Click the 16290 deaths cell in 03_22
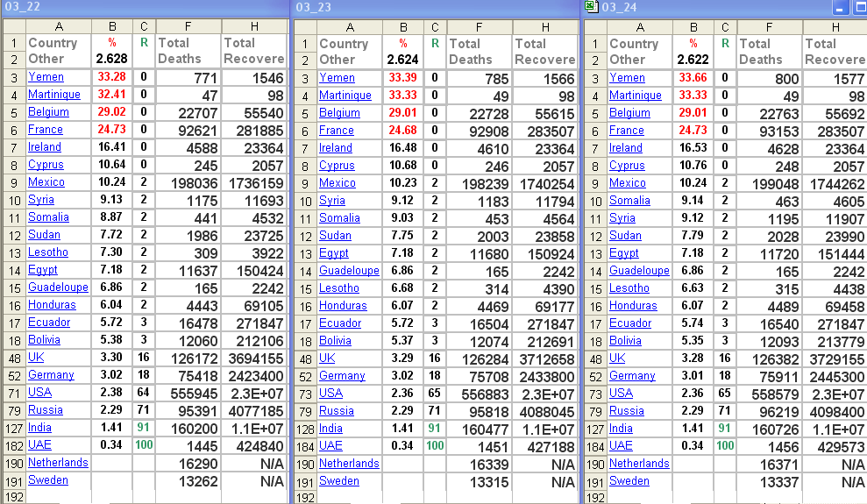 [188, 463]
